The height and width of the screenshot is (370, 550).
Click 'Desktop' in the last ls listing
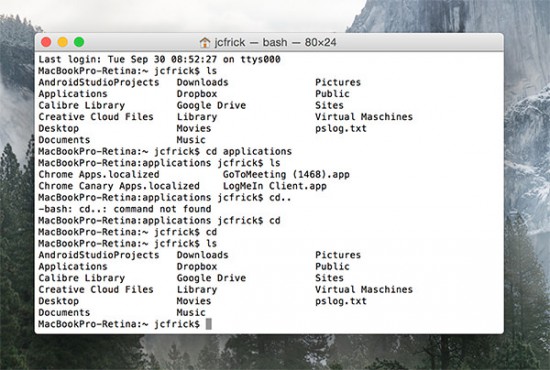pyautogui.click(x=58, y=301)
